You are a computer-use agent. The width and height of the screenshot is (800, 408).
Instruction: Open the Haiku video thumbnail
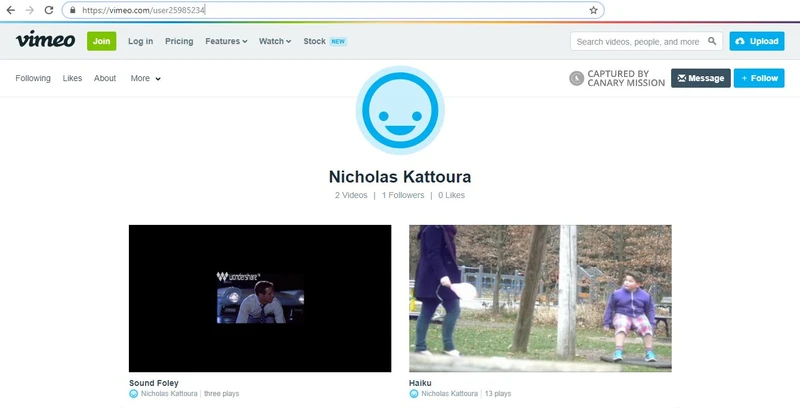(540, 298)
